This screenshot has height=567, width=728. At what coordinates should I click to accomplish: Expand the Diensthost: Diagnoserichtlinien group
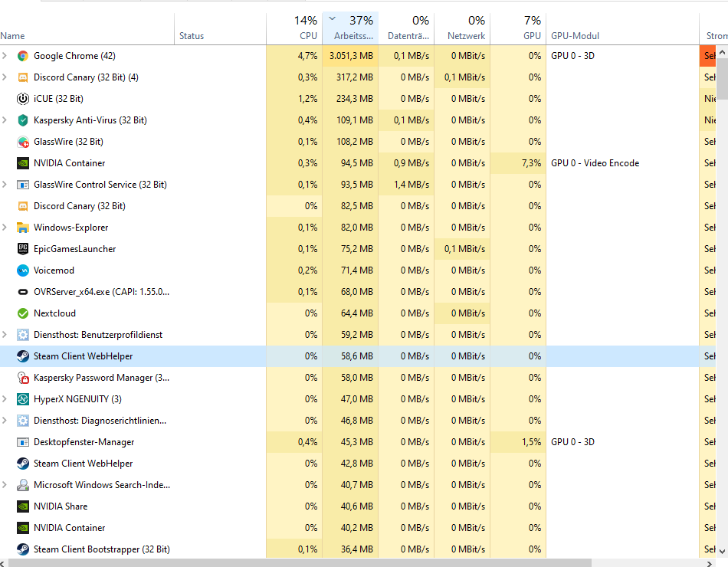(x=5, y=420)
